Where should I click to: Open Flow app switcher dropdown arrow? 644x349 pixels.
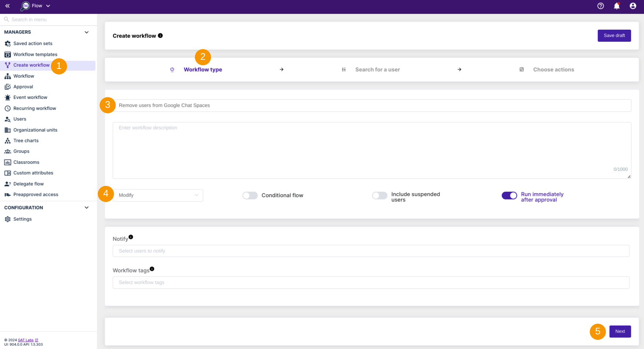pyautogui.click(x=48, y=6)
